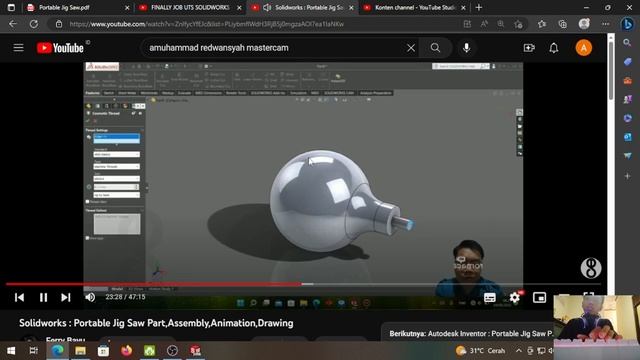Image resolution: width=640 pixels, height=360 pixels.
Task: Open the Shopping tag in the sidebar
Action: 627,62
